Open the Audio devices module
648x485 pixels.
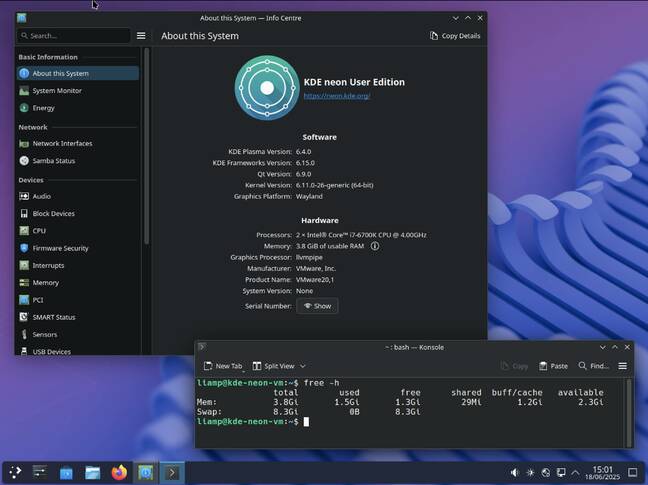pyautogui.click(x=78, y=196)
